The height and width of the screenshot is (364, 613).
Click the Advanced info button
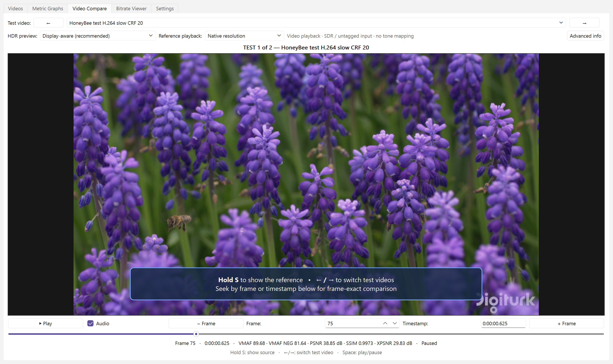coord(585,36)
